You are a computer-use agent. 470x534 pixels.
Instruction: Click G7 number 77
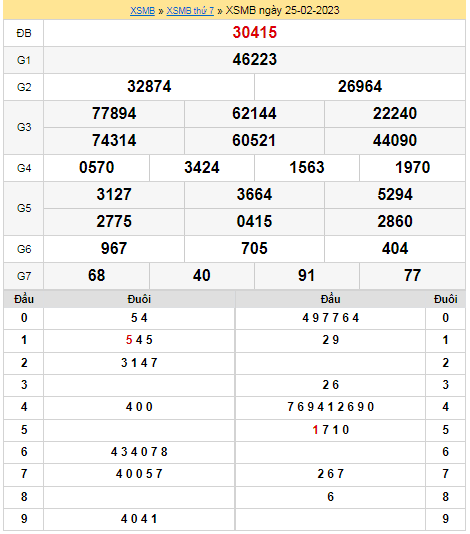(x=412, y=276)
